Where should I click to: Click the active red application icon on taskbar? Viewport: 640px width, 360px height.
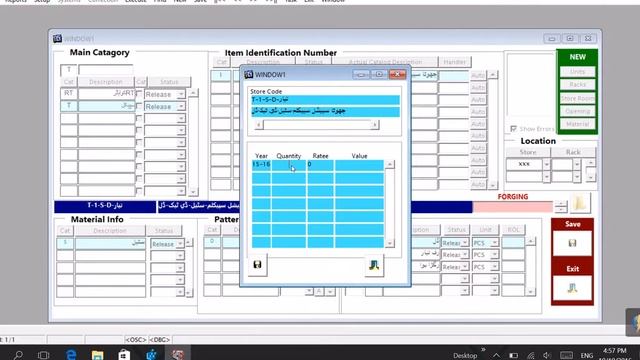click(x=178, y=355)
